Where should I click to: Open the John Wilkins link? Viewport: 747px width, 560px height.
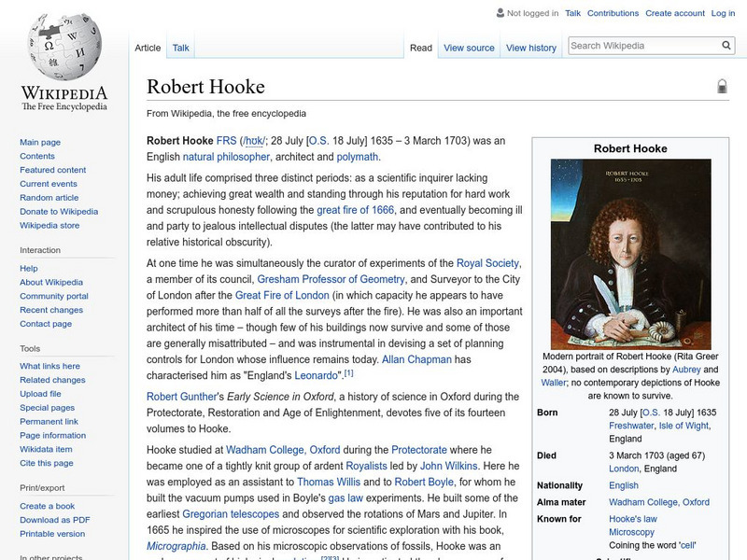coord(449,466)
